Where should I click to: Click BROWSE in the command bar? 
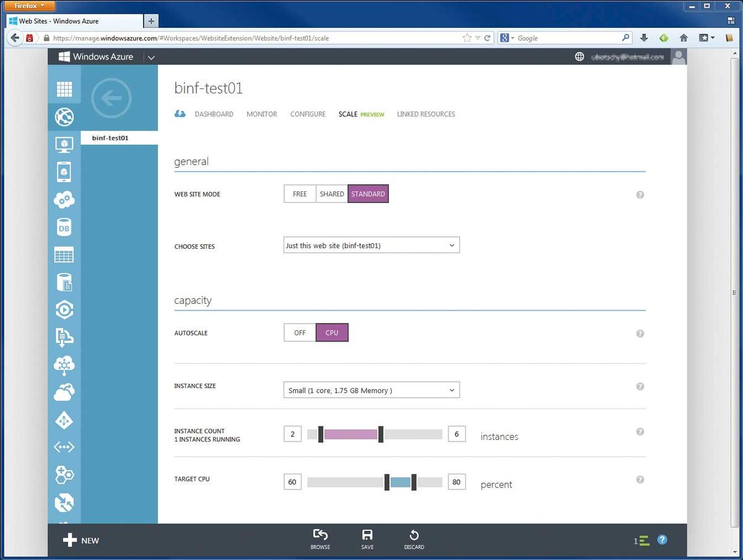tap(320, 539)
